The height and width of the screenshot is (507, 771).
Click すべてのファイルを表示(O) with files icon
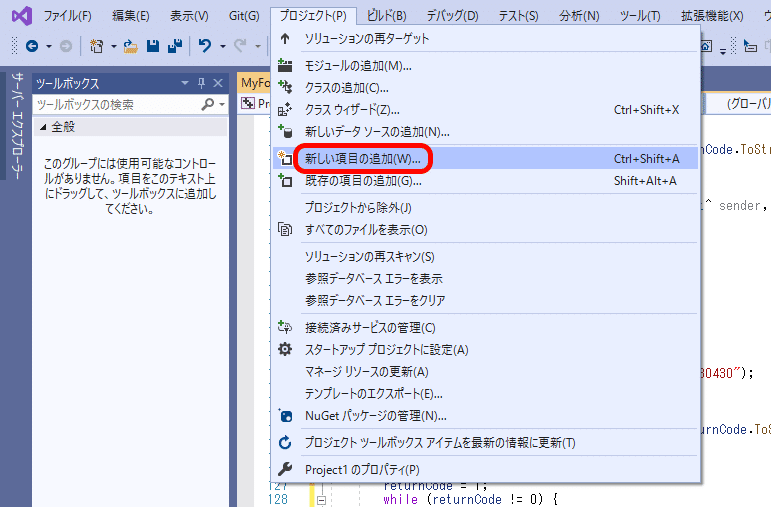pyautogui.click(x=485, y=230)
